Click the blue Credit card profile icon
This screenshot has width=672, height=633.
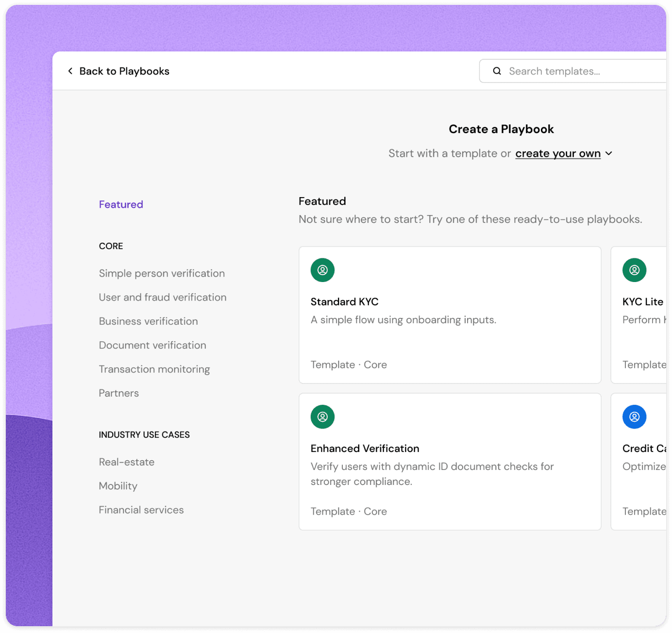[x=634, y=416]
